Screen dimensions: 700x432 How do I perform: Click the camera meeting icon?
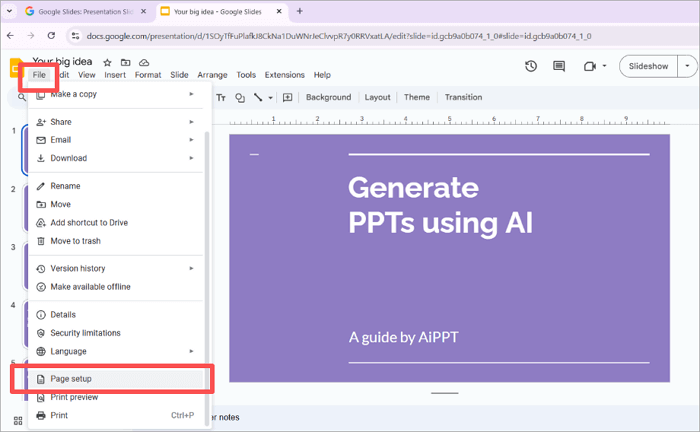[x=589, y=66]
